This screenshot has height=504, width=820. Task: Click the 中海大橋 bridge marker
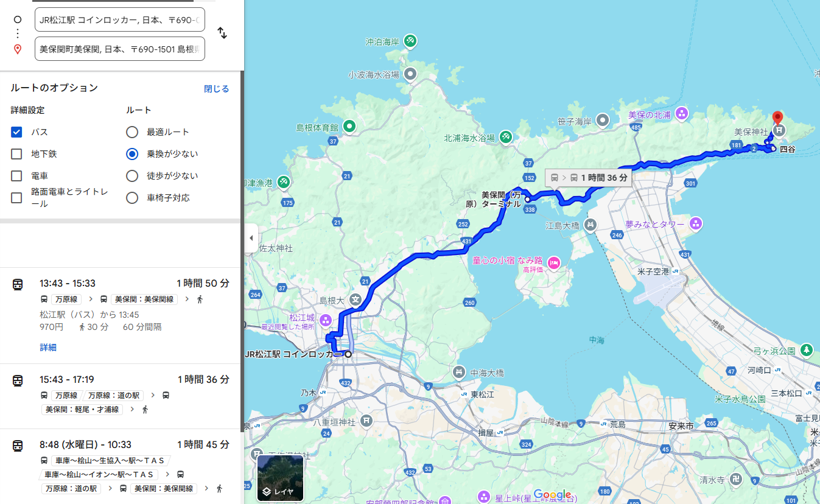point(460,371)
